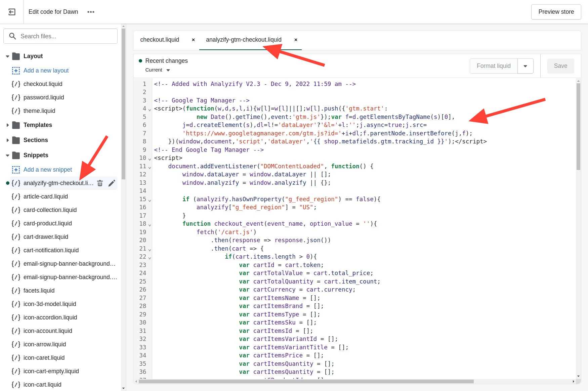This screenshot has height=391, width=588.
Task: Open the Format liquid dropdown arrow
Action: tap(526, 66)
